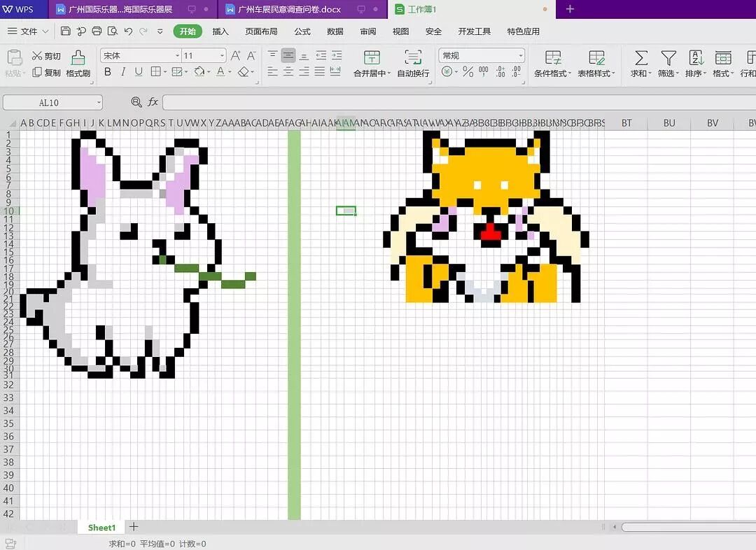Screen dimensions: 756x550
Task: Switch to the 视图 ribbon tab
Action: pyautogui.click(x=400, y=31)
